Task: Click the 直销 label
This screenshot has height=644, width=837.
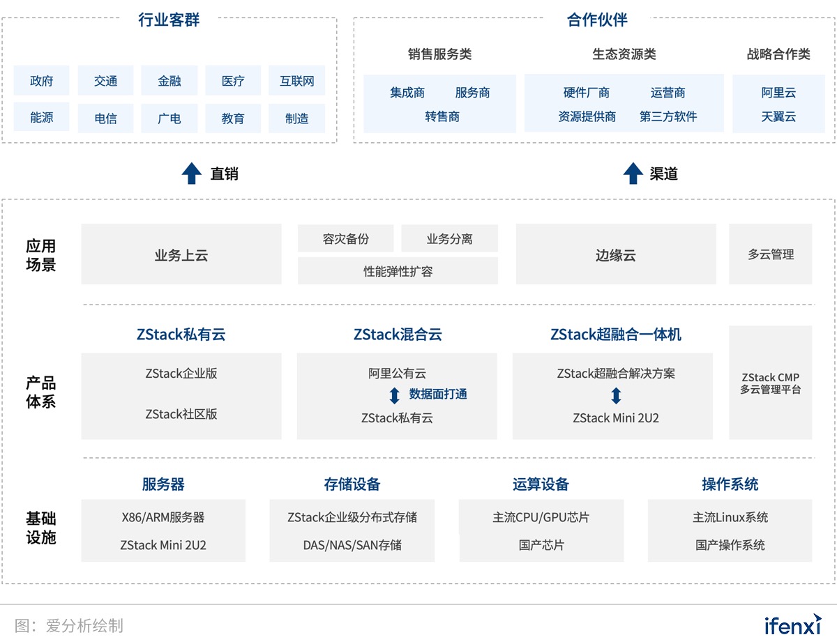Action: [x=224, y=174]
